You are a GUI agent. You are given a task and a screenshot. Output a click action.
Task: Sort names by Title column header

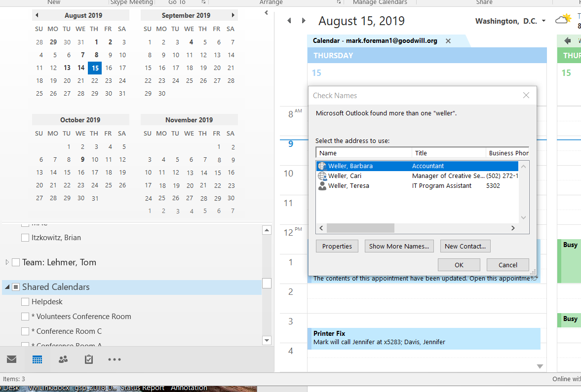click(x=449, y=153)
